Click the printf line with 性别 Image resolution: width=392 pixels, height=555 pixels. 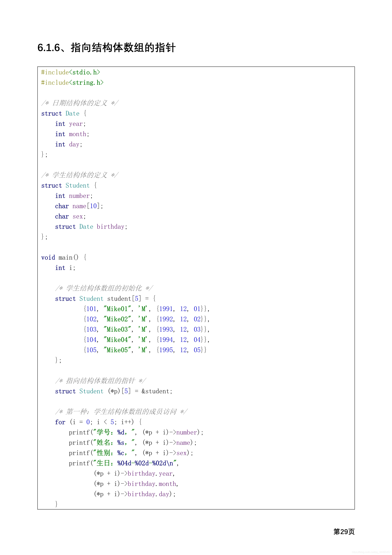point(131,453)
